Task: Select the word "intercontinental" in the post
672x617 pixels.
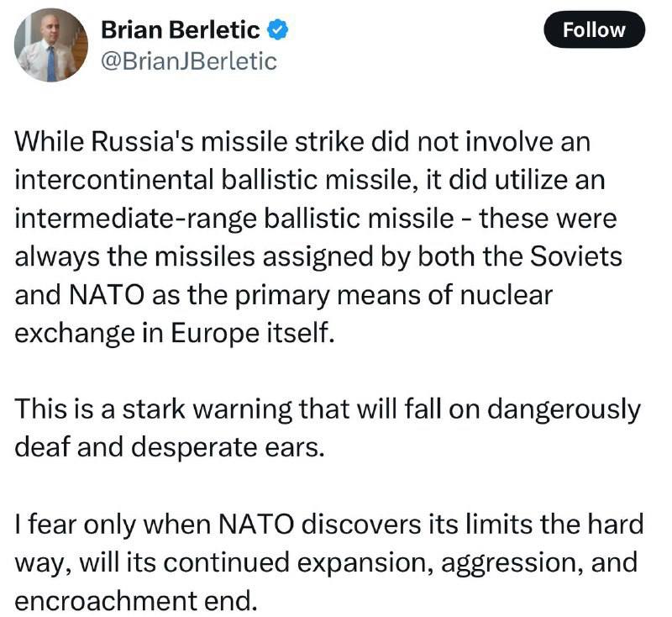Action: click(x=114, y=179)
